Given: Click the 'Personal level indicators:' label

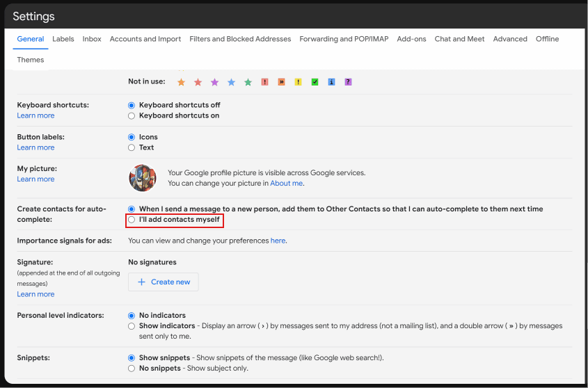Looking at the screenshot, I should (x=61, y=315).
